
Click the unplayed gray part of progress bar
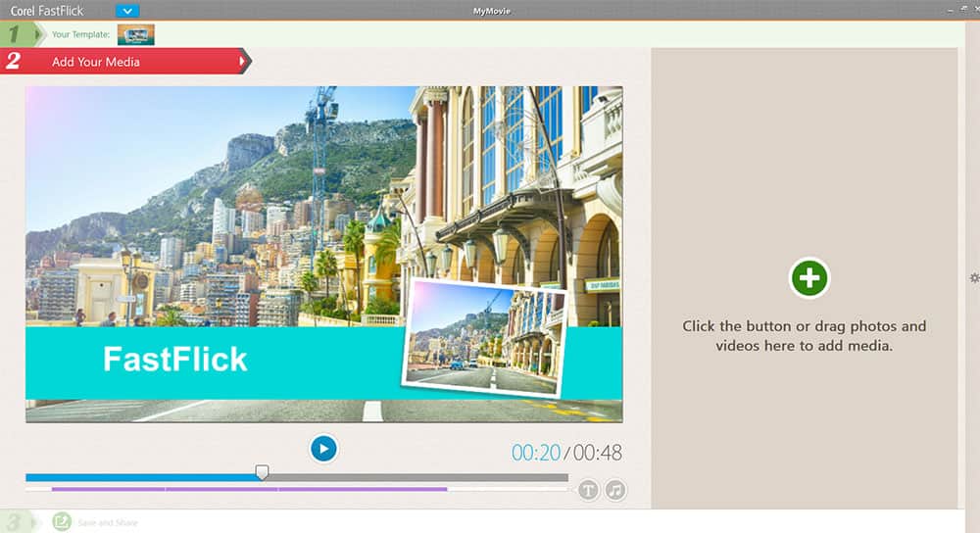pos(418,477)
